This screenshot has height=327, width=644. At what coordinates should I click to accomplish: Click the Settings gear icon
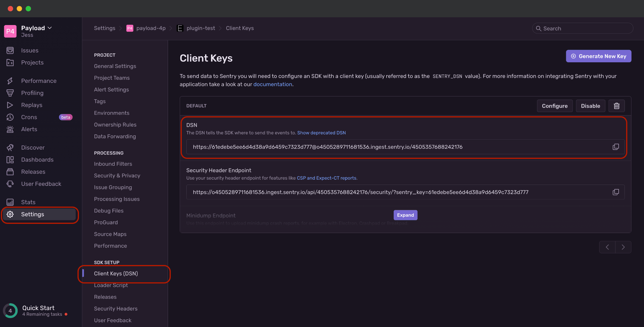click(x=10, y=214)
